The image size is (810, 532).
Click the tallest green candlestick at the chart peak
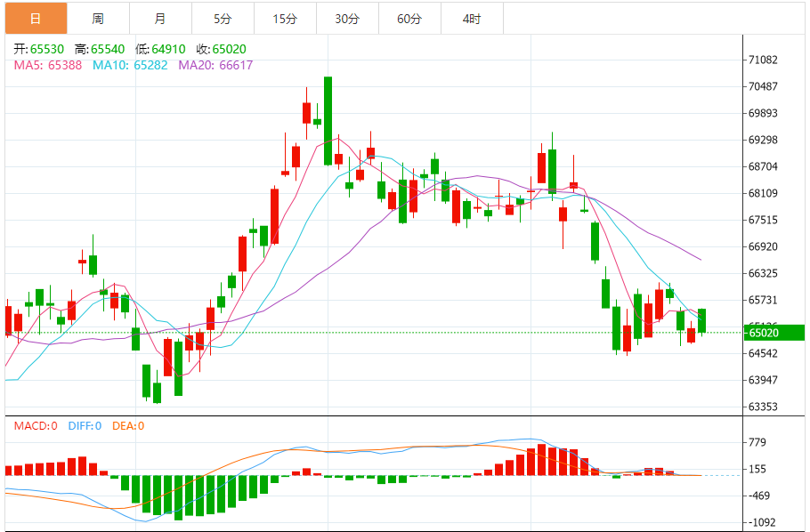(x=328, y=121)
